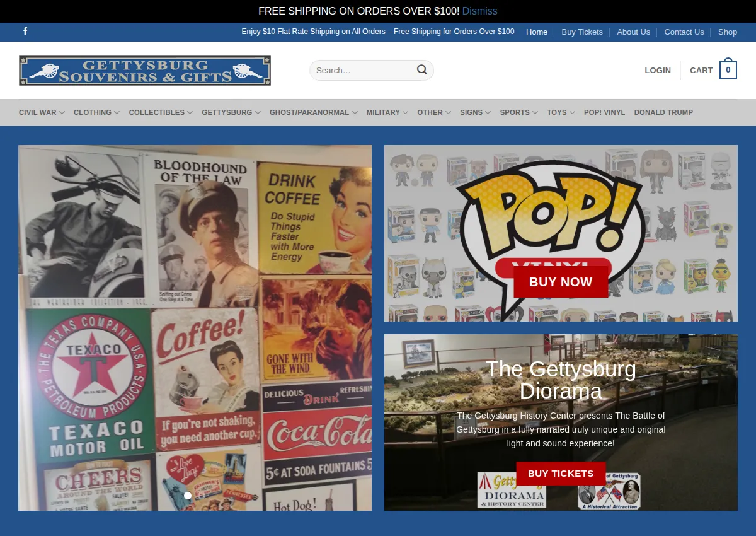The height and width of the screenshot is (536, 756).
Task: Open the POP! Vinyl category
Action: [x=604, y=112]
